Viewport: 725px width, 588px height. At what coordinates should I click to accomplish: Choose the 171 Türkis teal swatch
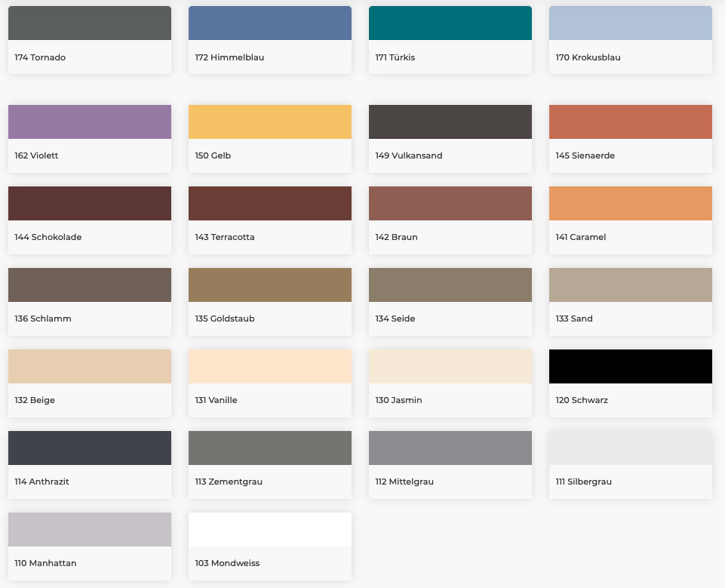pyautogui.click(x=450, y=23)
